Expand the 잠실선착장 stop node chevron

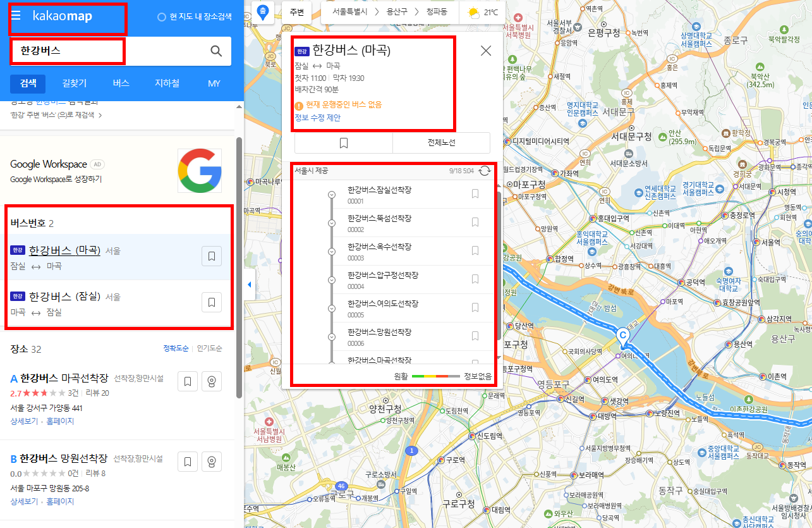click(332, 194)
